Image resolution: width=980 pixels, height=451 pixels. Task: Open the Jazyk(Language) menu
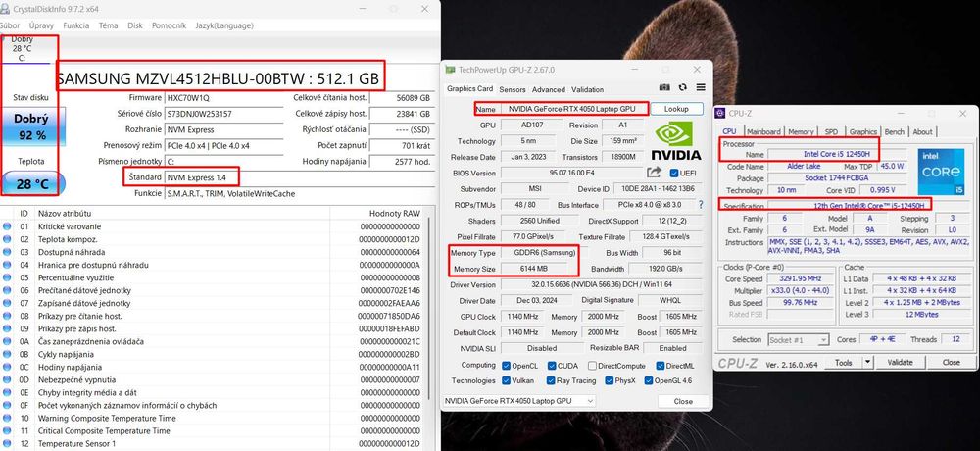(x=224, y=25)
